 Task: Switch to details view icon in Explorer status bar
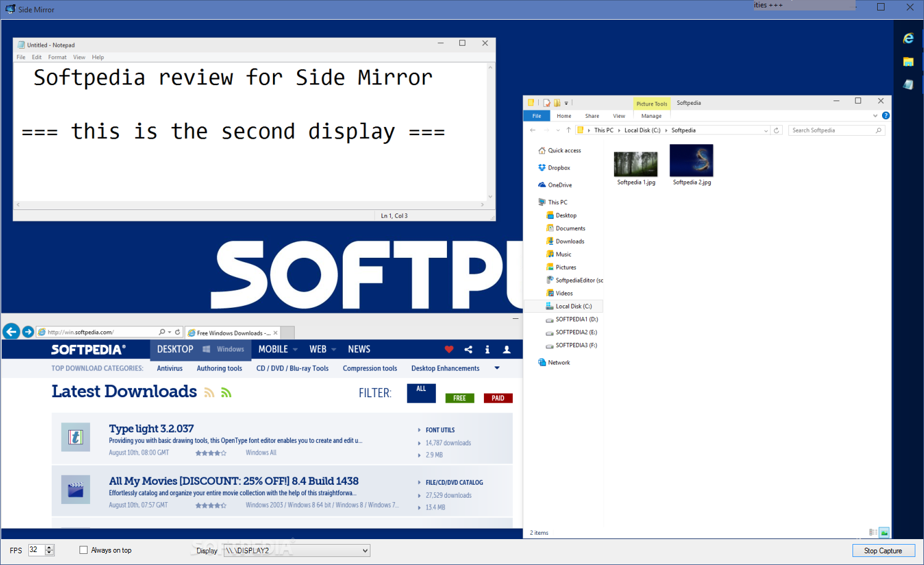(873, 532)
